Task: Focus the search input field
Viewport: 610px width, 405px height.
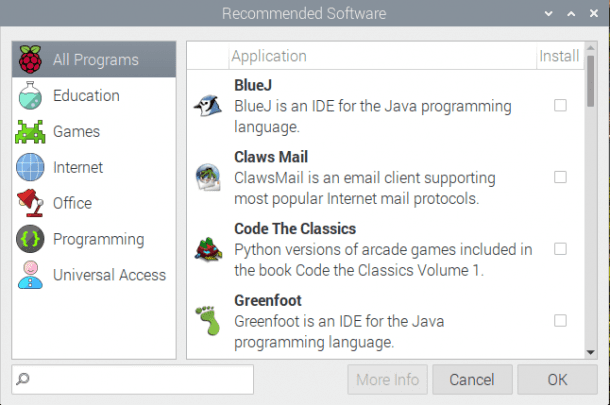Action: [x=133, y=380]
